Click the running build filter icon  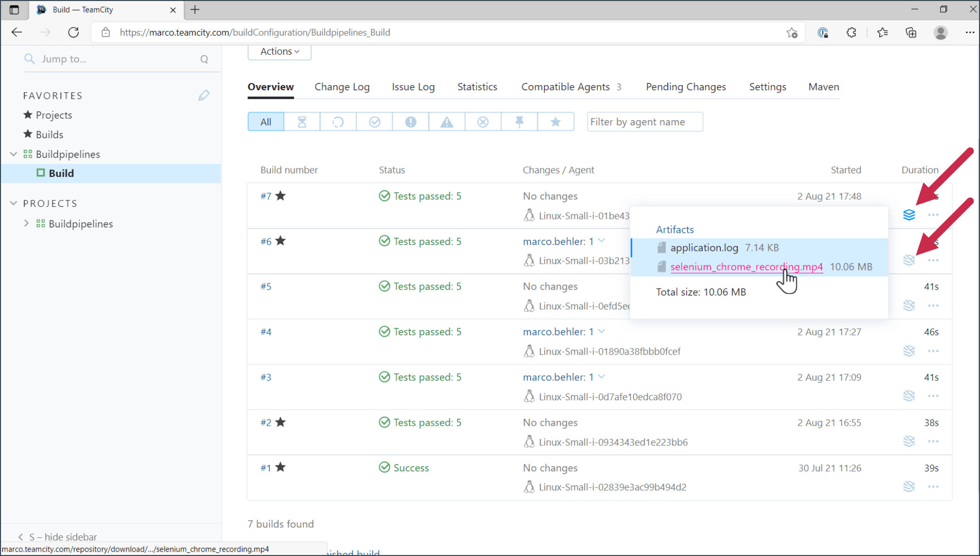[x=338, y=121]
